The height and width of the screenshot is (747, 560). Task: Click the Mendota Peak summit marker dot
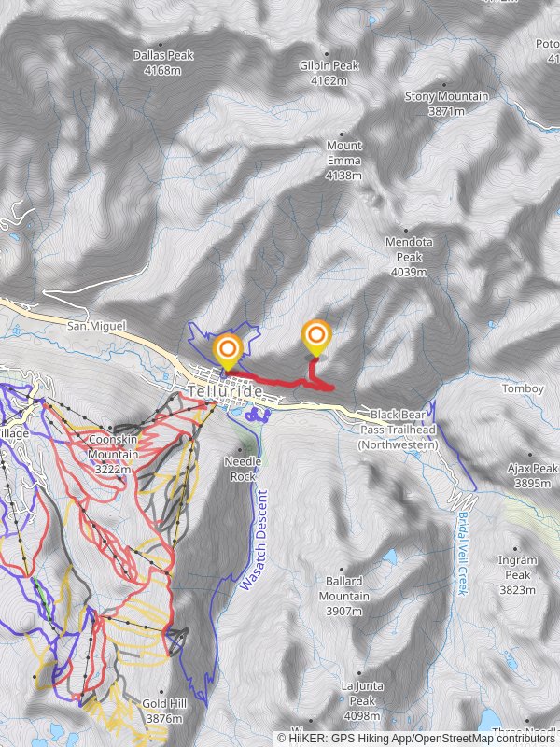coord(406,231)
